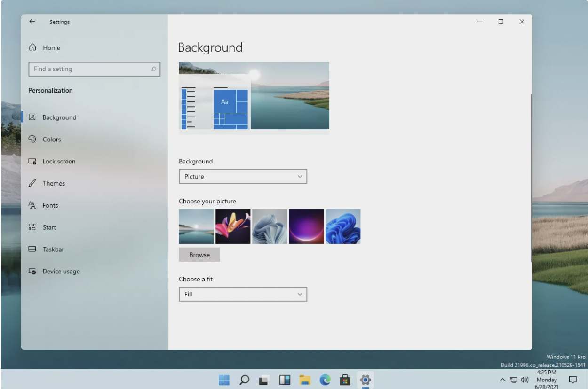Click the Personalization section heading
Screen dimensions: 588x389
point(51,90)
